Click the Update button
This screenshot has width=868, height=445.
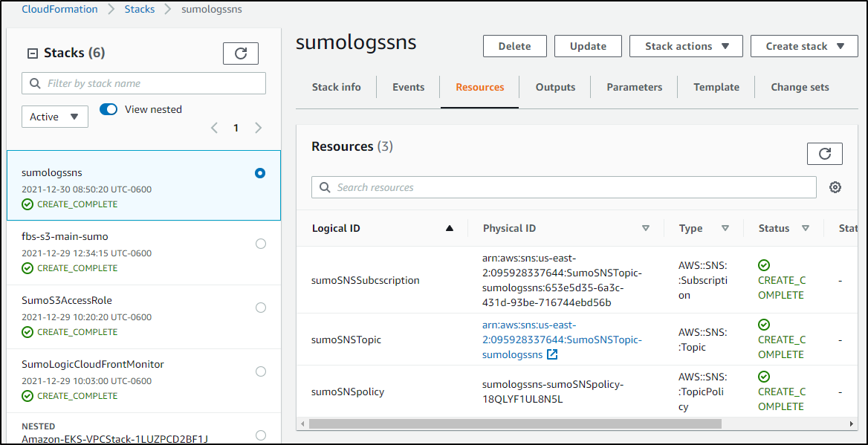(588, 46)
